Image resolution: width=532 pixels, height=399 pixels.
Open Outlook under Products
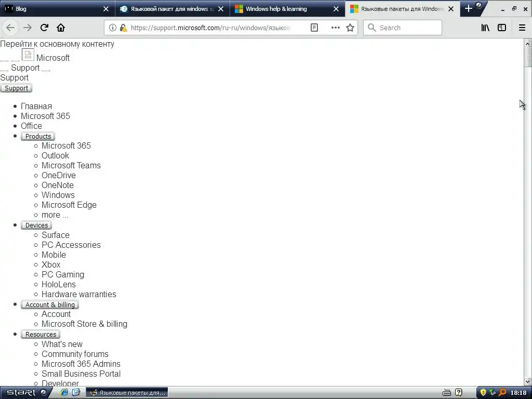(55, 156)
